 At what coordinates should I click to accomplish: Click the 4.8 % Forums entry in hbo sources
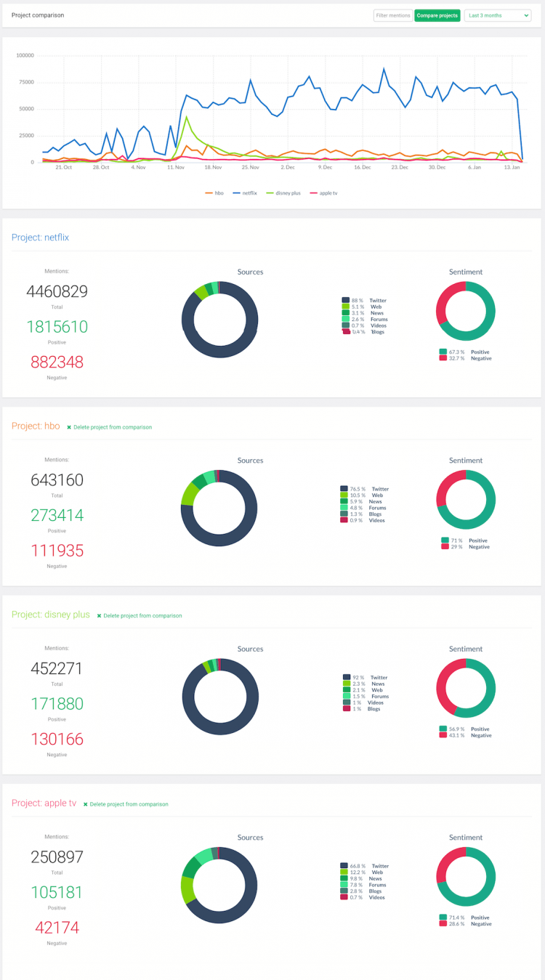pos(363,508)
